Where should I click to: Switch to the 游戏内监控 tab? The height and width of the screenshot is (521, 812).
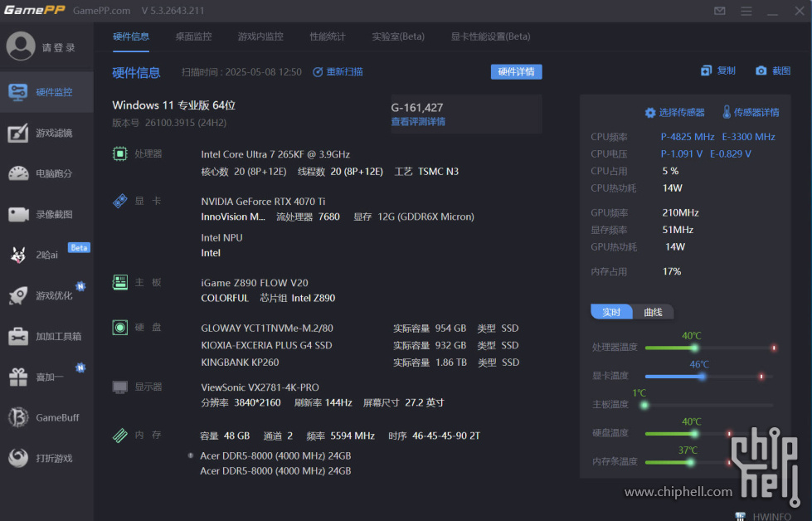pyautogui.click(x=260, y=37)
